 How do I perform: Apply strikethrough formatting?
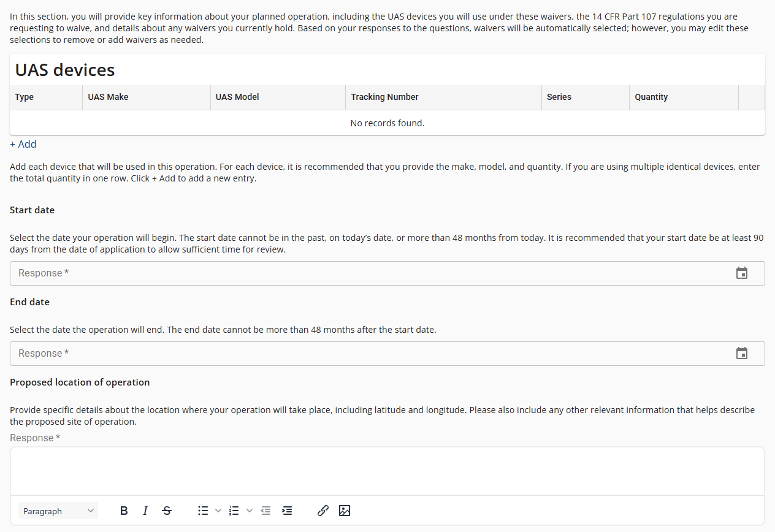pyautogui.click(x=167, y=511)
